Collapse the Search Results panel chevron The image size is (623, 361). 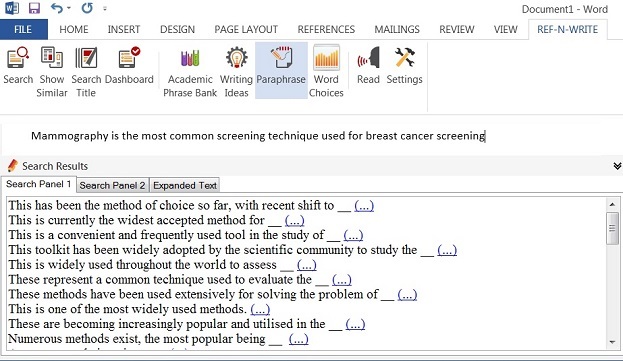[617, 166]
